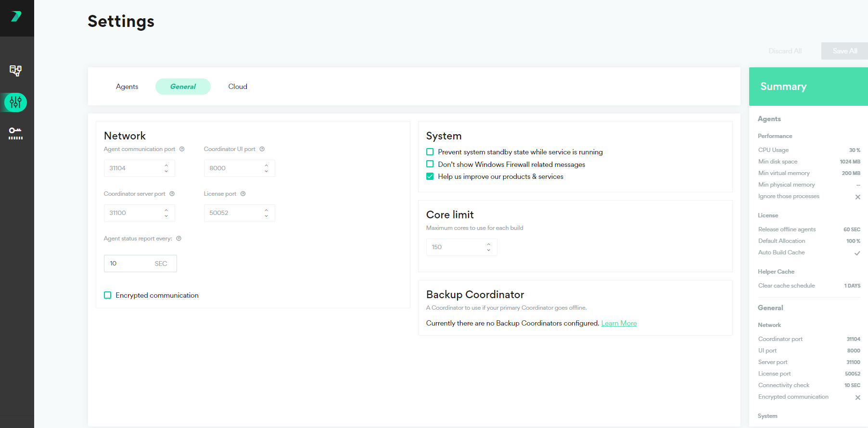
Task: Switch to the Agents tab
Action: (127, 87)
